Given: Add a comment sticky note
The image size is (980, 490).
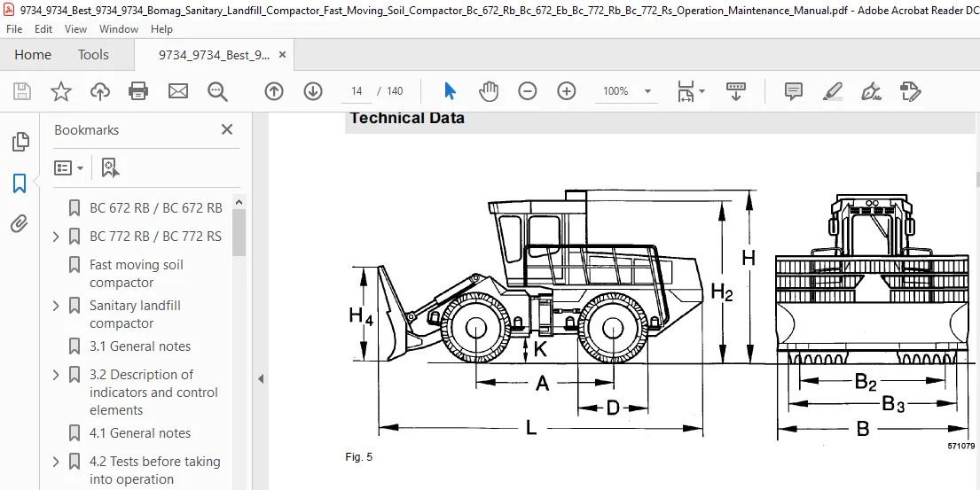Looking at the screenshot, I should pyautogui.click(x=793, y=91).
